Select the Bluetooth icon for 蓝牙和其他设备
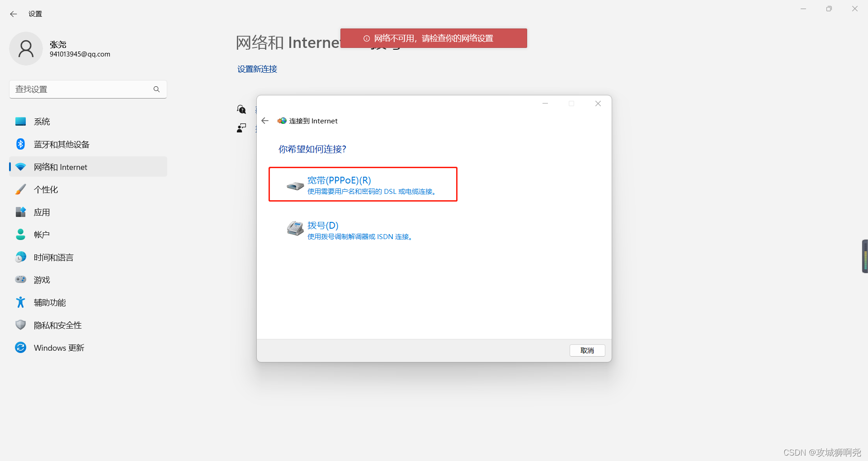Viewport: 868px width, 461px height. click(x=20, y=144)
